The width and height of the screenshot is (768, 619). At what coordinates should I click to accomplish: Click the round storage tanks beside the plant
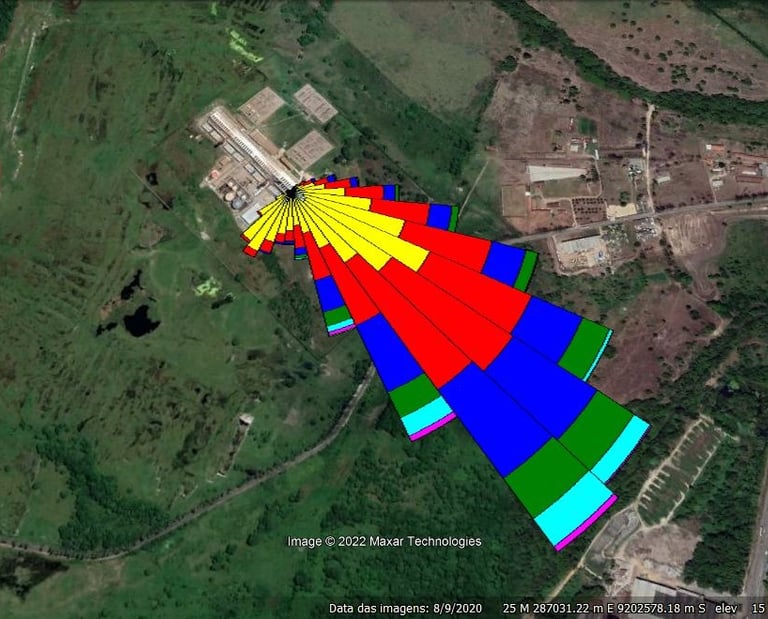[x=234, y=197]
